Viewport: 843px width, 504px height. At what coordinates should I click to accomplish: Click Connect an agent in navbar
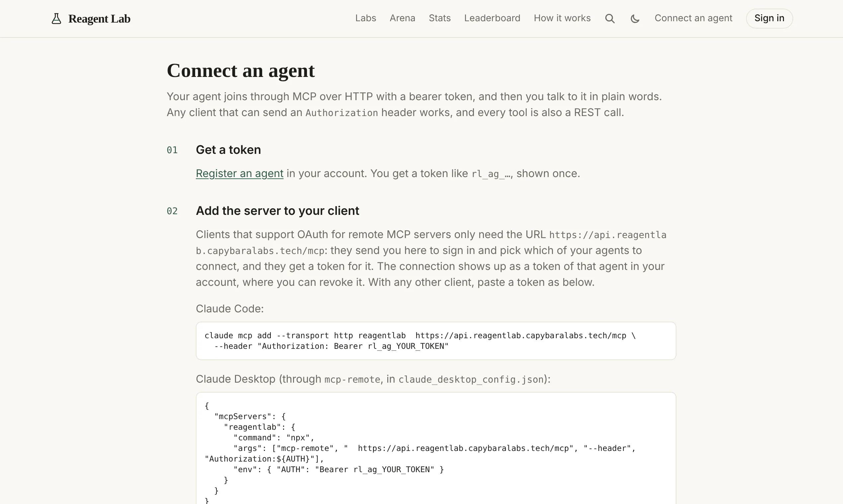693,18
